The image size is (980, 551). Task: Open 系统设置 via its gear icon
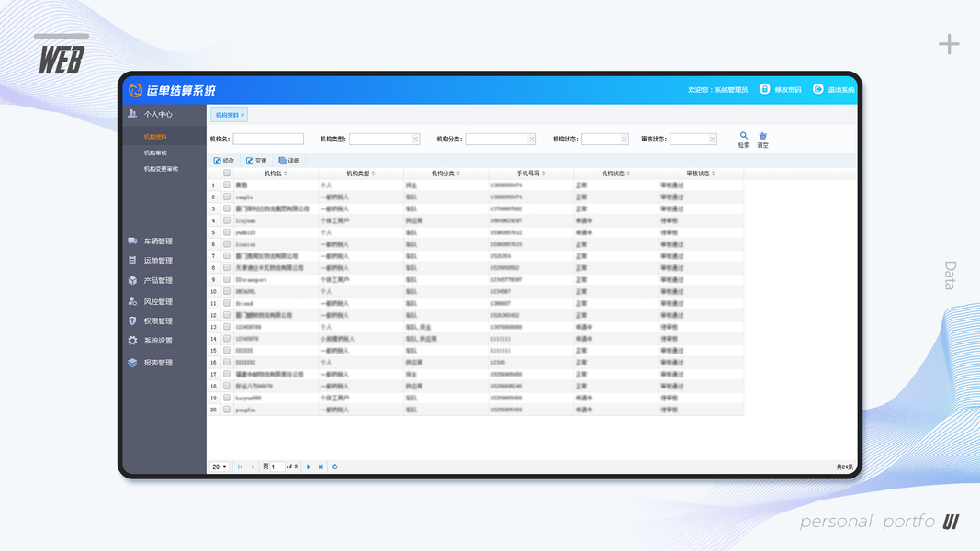[132, 341]
